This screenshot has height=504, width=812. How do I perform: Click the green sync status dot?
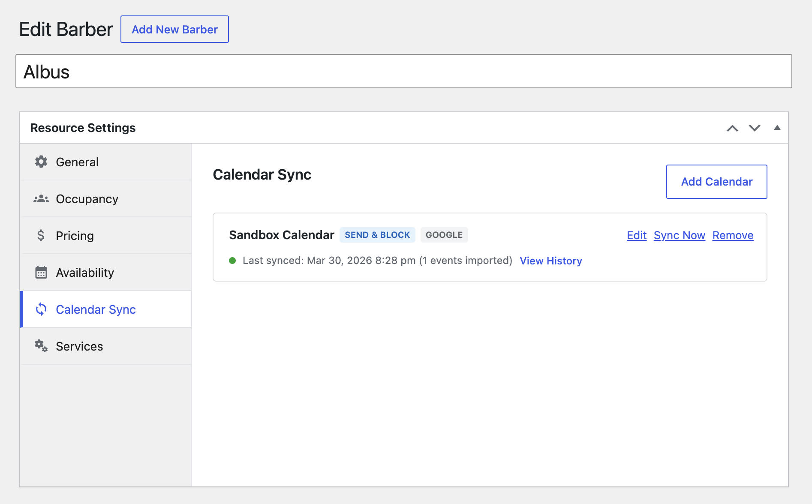[x=232, y=261]
